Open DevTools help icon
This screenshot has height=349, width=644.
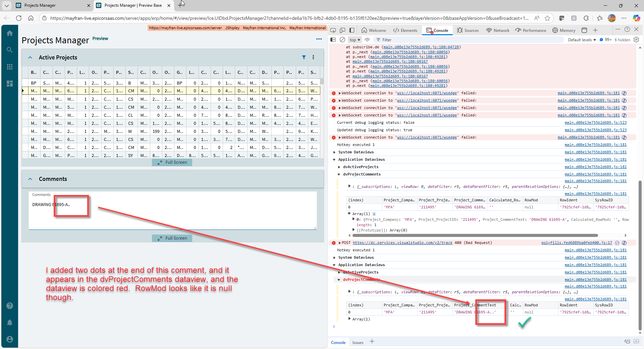627,30
